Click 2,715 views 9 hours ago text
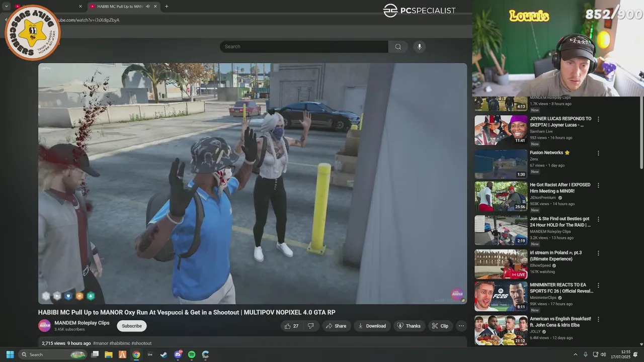644x362 pixels. click(66, 343)
